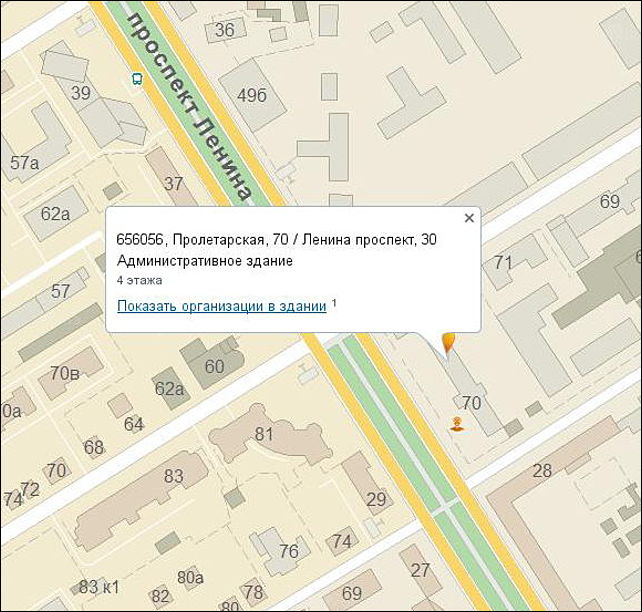Viewport: 642px width, 612px height.
Task: Open 'Показать организации в здании' link
Action: pyautogui.click(x=221, y=306)
